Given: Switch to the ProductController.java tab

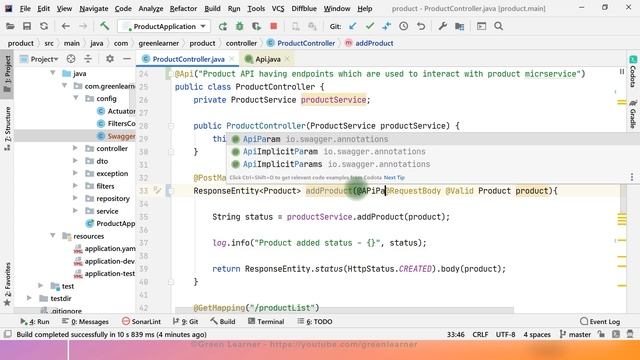Looking at the screenshot, I should tap(189, 59).
